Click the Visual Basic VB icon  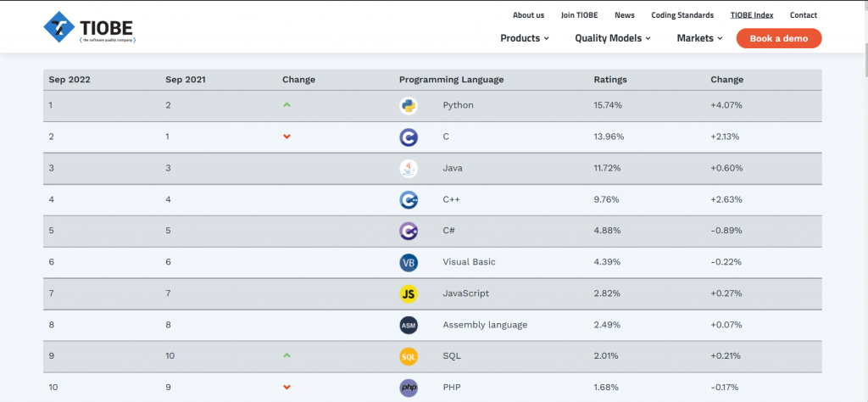pos(409,262)
